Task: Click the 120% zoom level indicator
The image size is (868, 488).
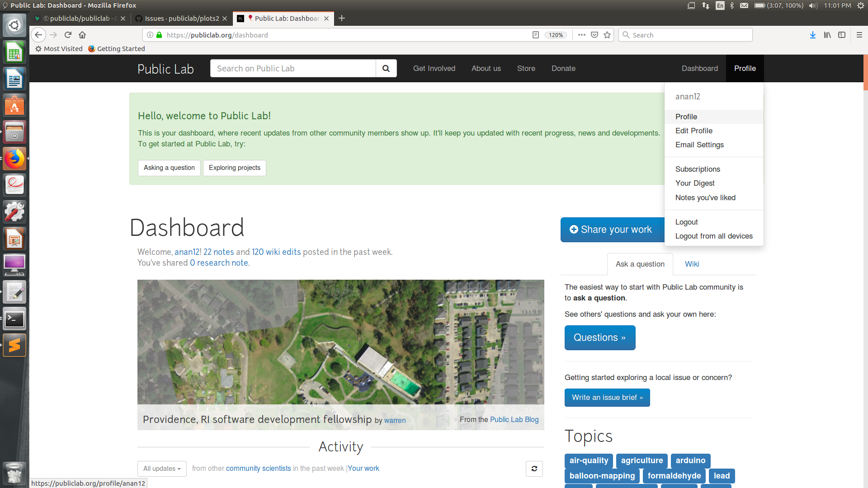Action: click(x=556, y=35)
